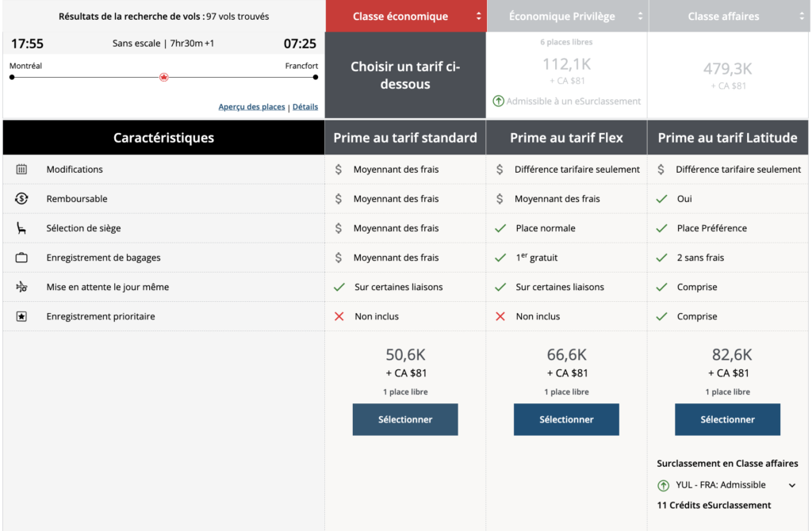
Task: Open the Classe économique sort dropdown
Action: (x=478, y=17)
